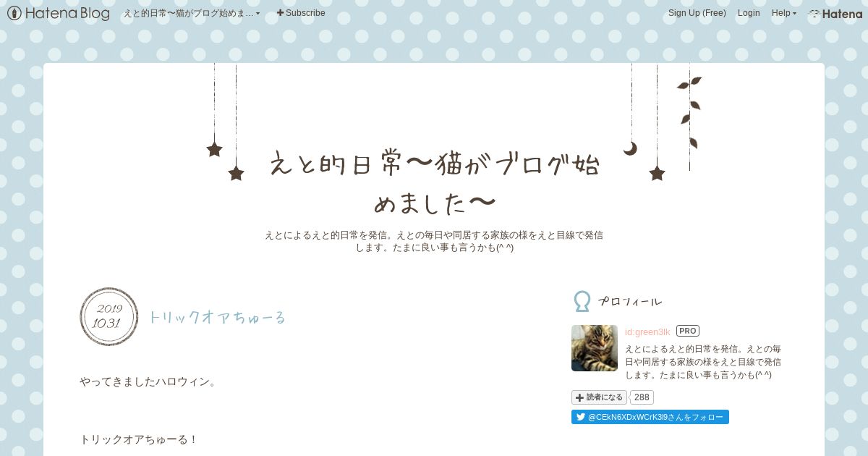Follow @CEkN6XDxWCrK3l9 on Twitter
868x456 pixels.
pos(650,417)
